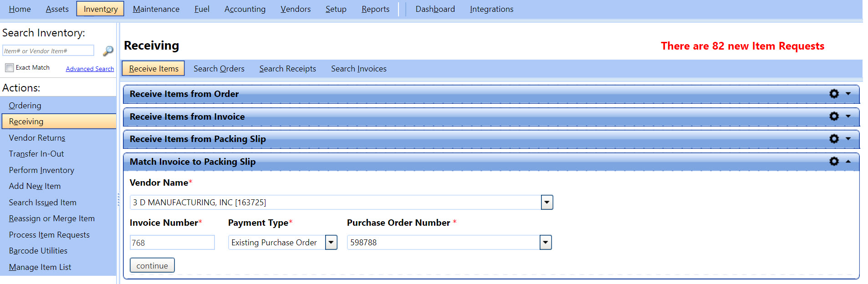The image size is (868, 284).
Task: Open the Payment Type dropdown
Action: pyautogui.click(x=331, y=243)
